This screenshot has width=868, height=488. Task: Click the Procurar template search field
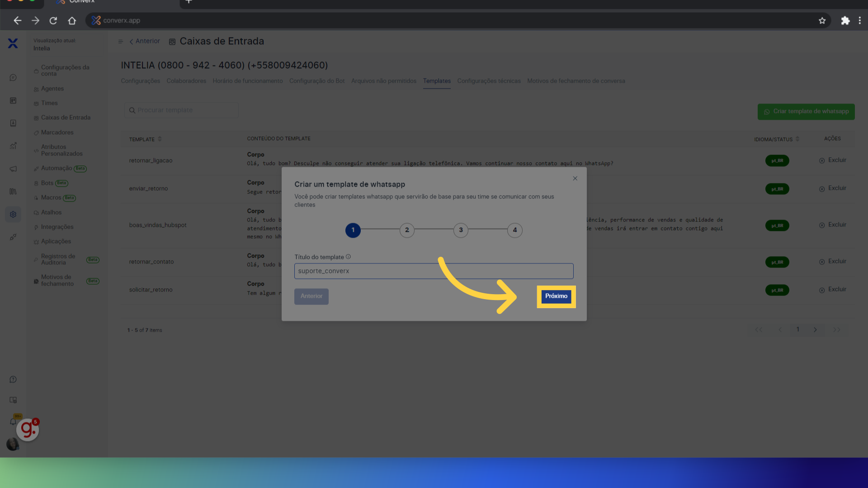tap(181, 110)
